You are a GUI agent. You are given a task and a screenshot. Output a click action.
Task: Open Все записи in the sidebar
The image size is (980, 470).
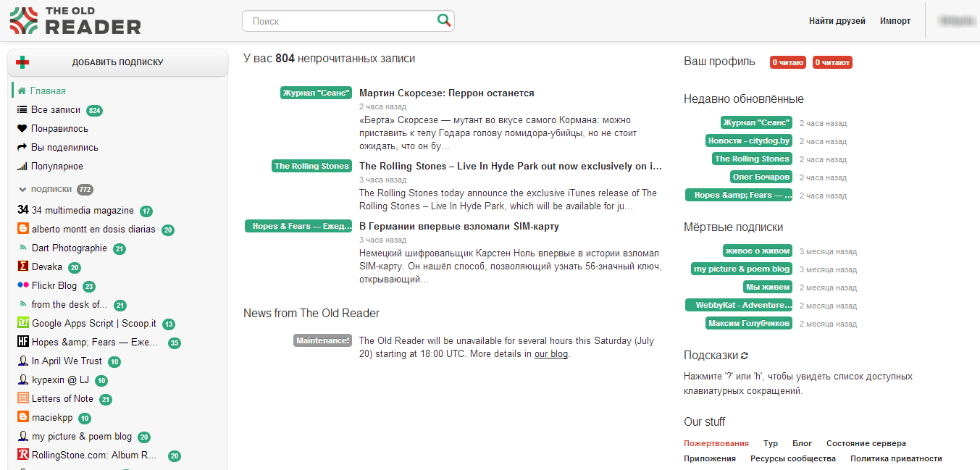pyautogui.click(x=56, y=110)
